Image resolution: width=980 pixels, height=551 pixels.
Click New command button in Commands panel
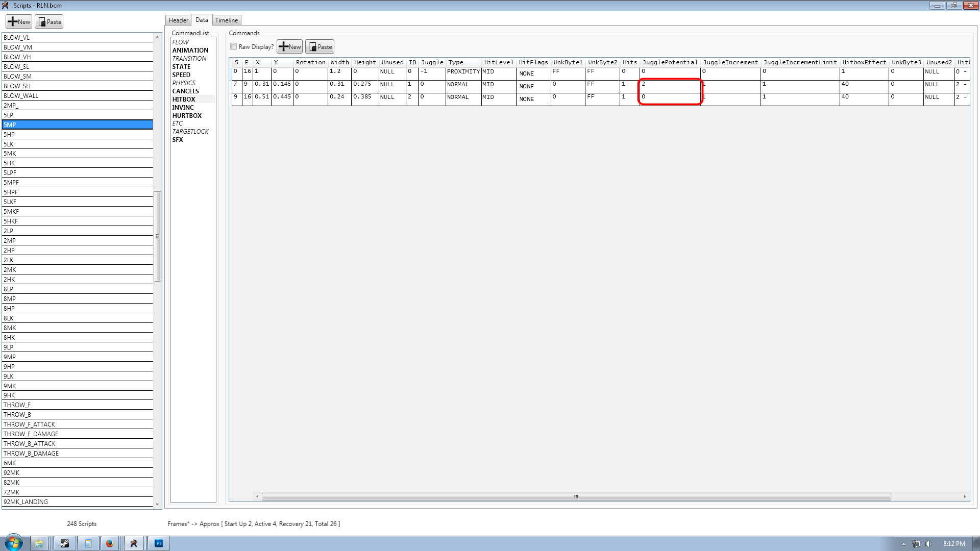tap(289, 46)
